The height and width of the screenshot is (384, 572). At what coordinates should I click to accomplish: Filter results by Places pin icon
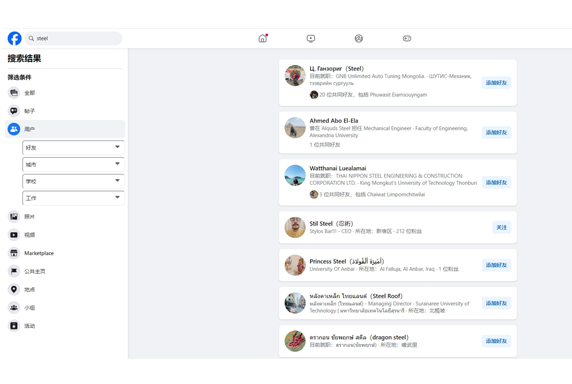click(14, 290)
